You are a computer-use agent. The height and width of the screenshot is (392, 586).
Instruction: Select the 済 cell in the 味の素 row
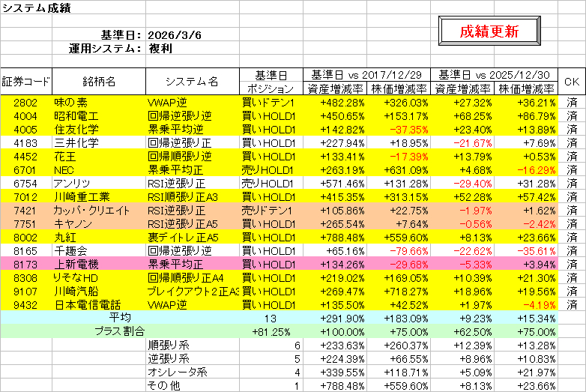572,103
